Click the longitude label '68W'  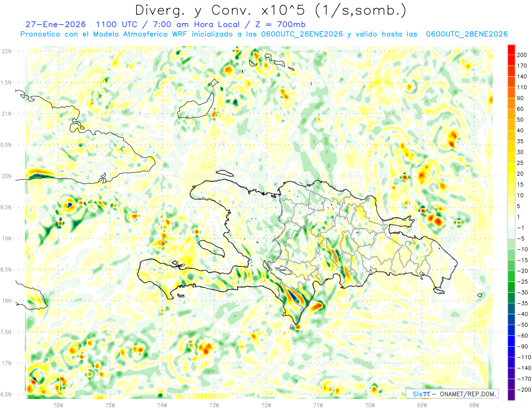coord(473,405)
